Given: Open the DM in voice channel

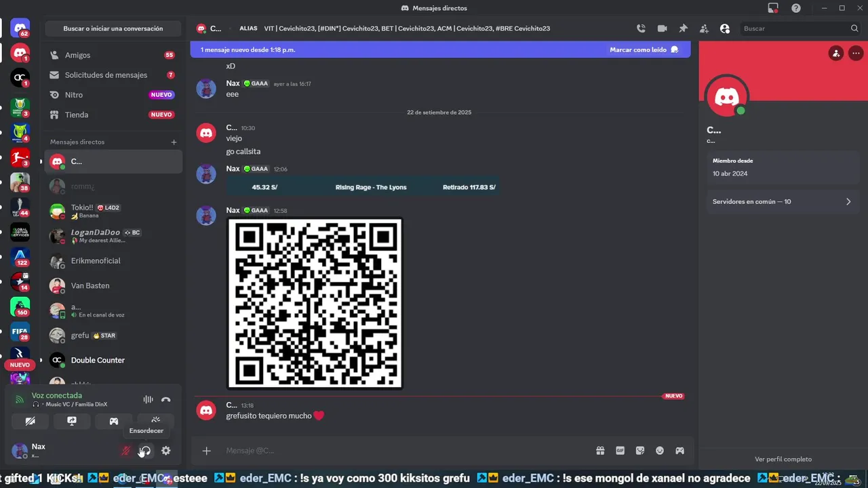Looking at the screenshot, I should (x=113, y=310).
